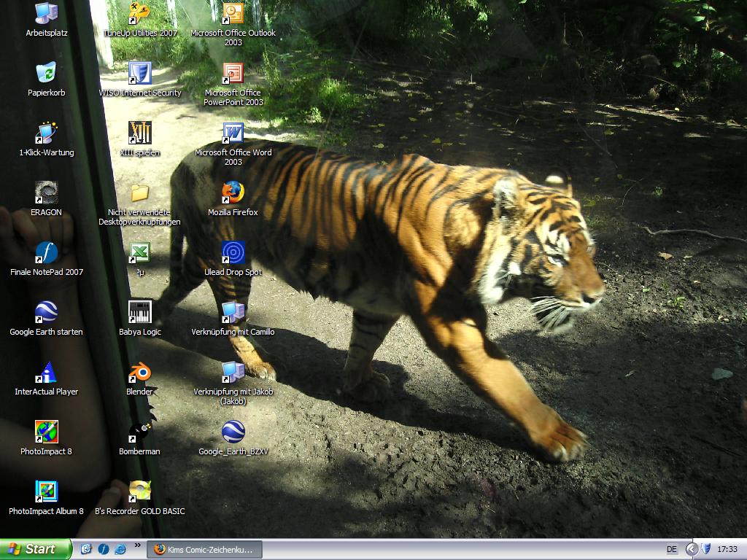Image resolution: width=747 pixels, height=560 pixels.
Task: Select the Finale NotePad 2007 icon
Action: [x=46, y=253]
